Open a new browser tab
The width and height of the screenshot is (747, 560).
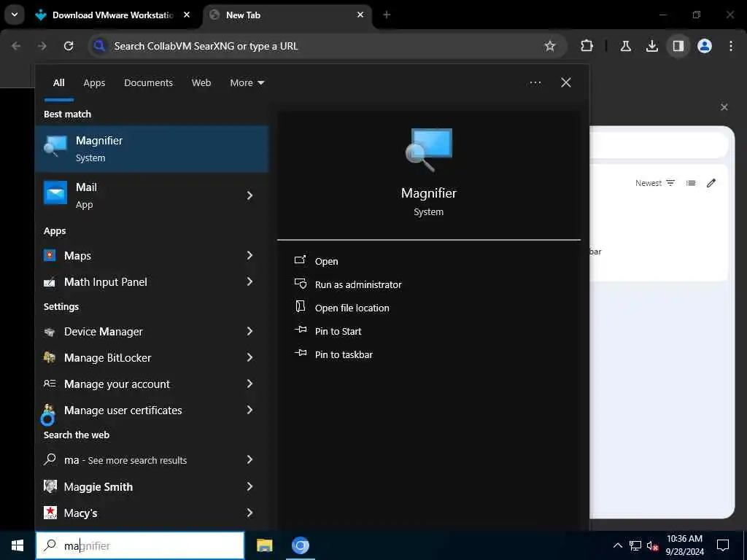point(387,15)
